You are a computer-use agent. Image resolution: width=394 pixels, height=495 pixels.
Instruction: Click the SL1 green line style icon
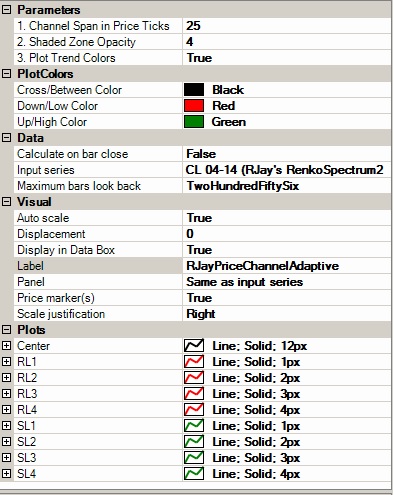pos(194,426)
